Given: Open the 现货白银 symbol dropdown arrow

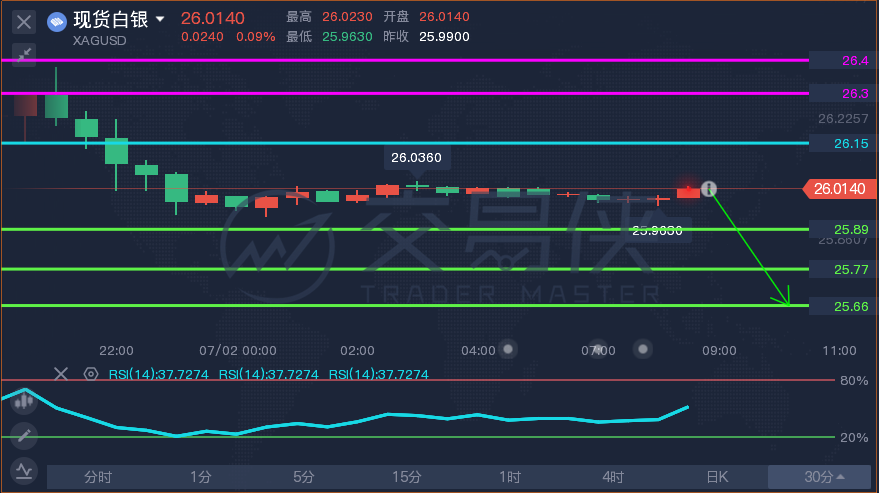Looking at the screenshot, I should tap(160, 19).
